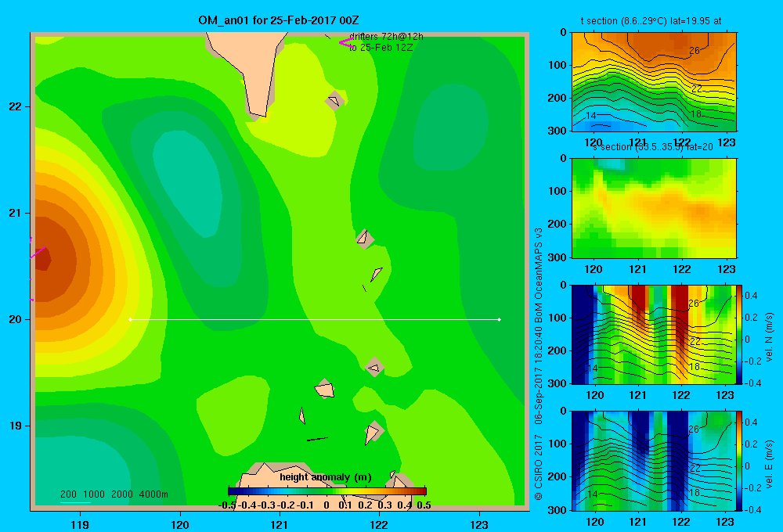
Task: Click the "height anomaly (m)" label
Action: click(326, 477)
